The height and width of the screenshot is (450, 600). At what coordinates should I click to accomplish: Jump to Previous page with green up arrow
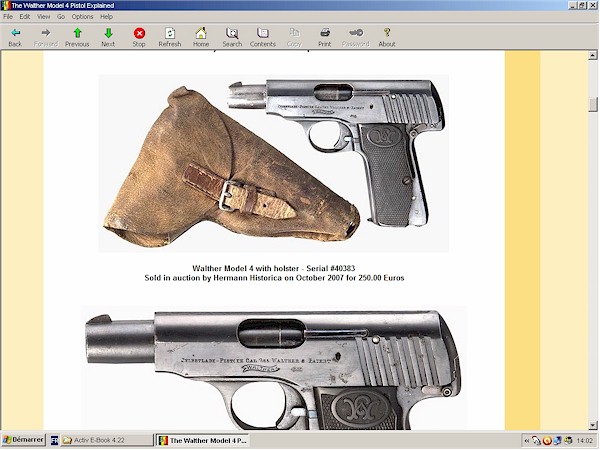click(x=77, y=38)
